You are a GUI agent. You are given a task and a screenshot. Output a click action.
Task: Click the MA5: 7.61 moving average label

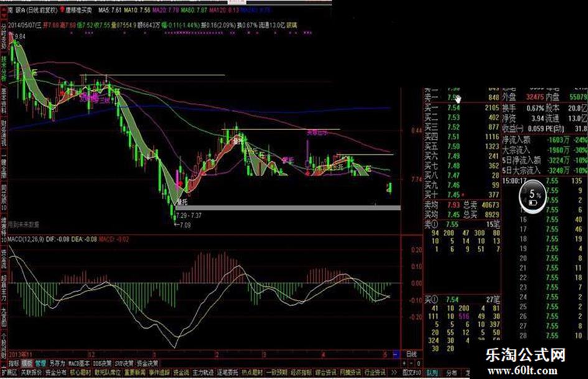pyautogui.click(x=110, y=10)
